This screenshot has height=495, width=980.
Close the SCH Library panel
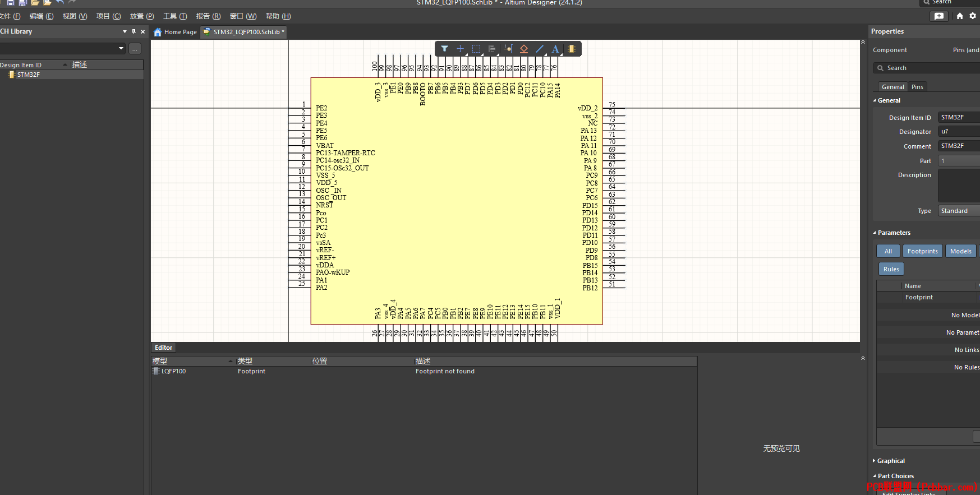(x=142, y=31)
